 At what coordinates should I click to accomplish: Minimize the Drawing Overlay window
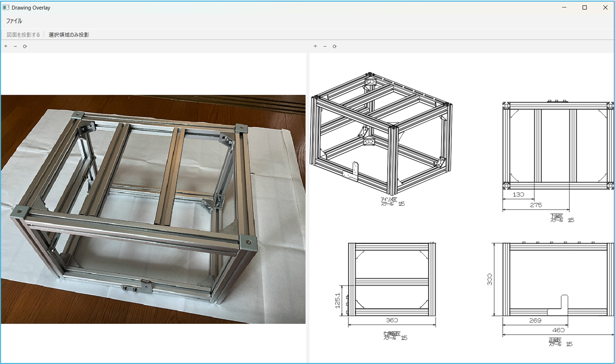(564, 7)
